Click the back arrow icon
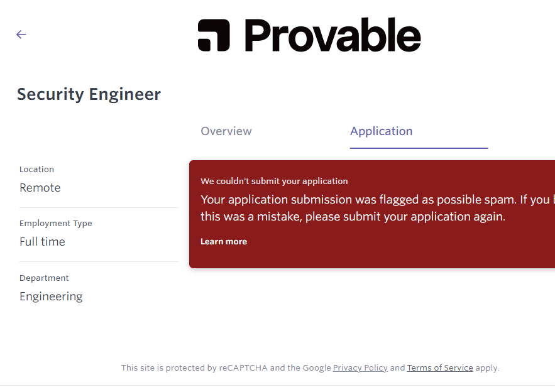555x392 pixels. click(21, 35)
